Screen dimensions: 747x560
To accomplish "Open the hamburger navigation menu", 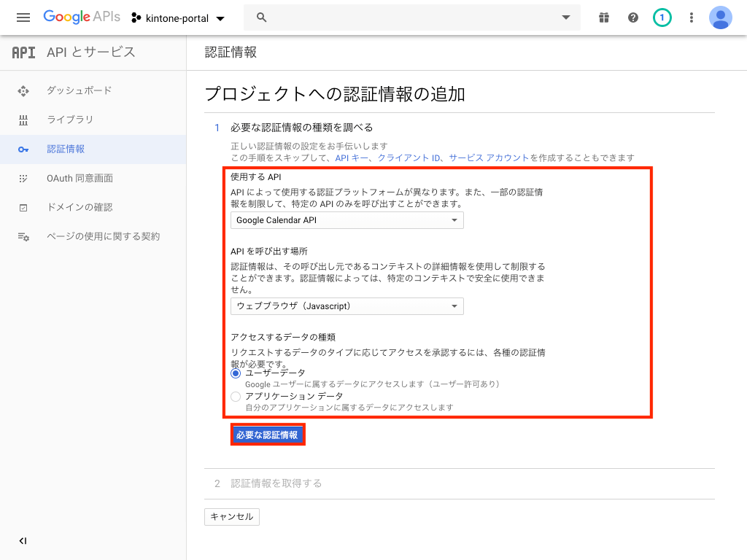I will (23, 17).
